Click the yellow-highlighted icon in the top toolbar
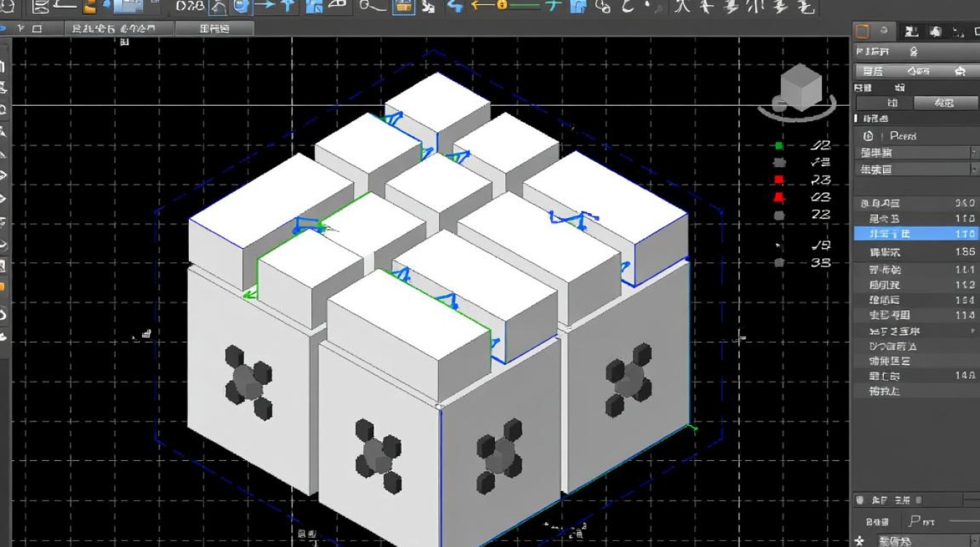The width and height of the screenshot is (980, 547). pyautogui.click(x=402, y=7)
